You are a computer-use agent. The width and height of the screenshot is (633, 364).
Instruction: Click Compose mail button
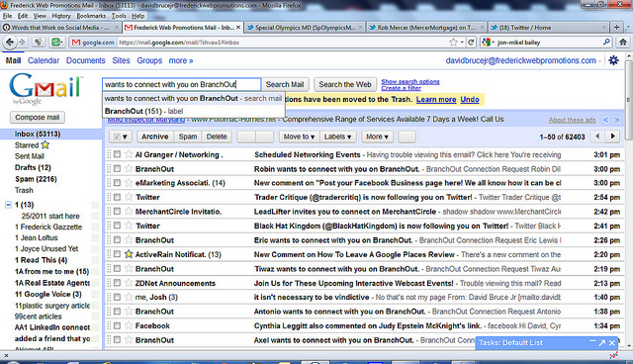[x=38, y=118]
